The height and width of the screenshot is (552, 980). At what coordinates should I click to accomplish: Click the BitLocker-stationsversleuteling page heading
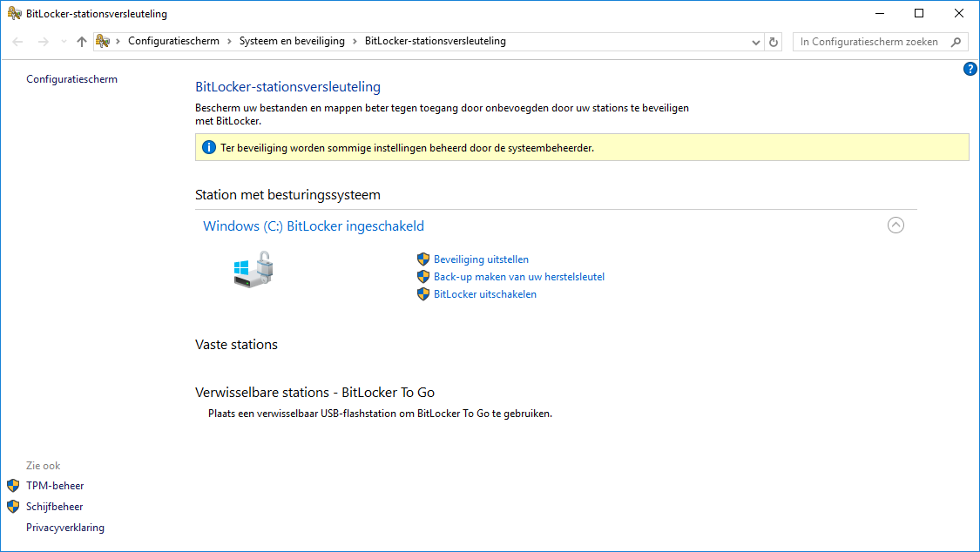tap(288, 87)
